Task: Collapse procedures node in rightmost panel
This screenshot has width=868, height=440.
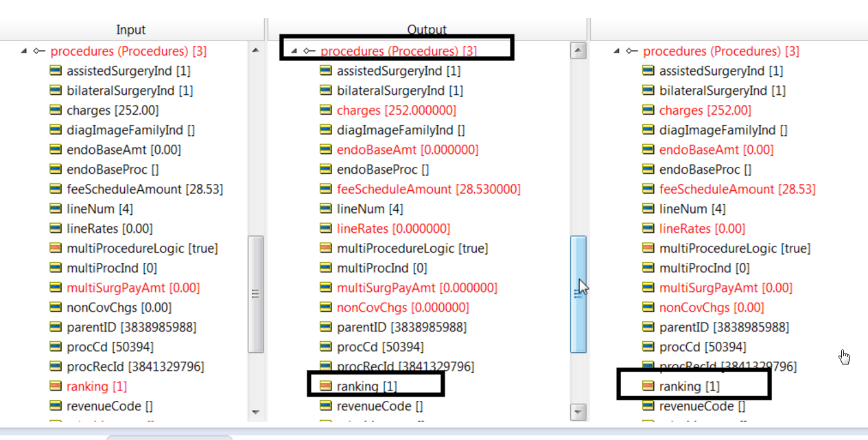Action: click(618, 51)
